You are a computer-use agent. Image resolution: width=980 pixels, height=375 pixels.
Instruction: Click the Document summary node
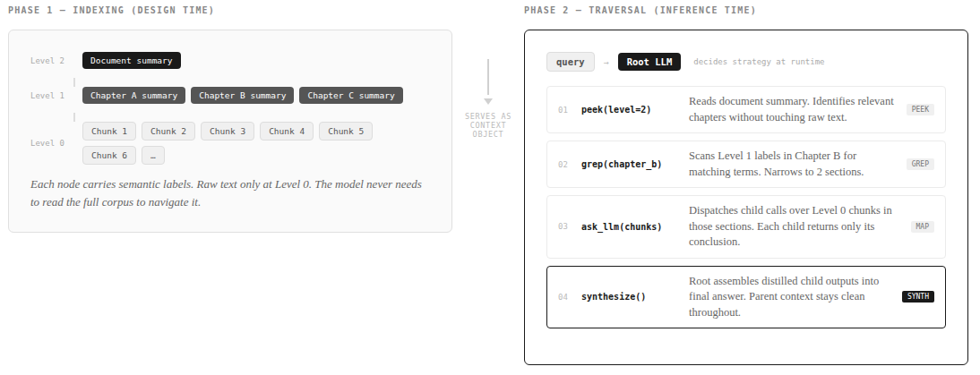[132, 61]
